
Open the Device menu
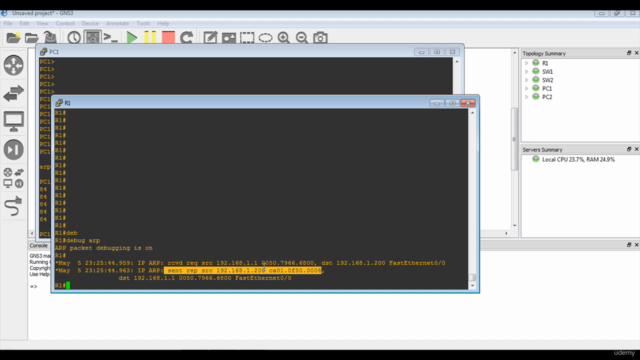(x=90, y=23)
